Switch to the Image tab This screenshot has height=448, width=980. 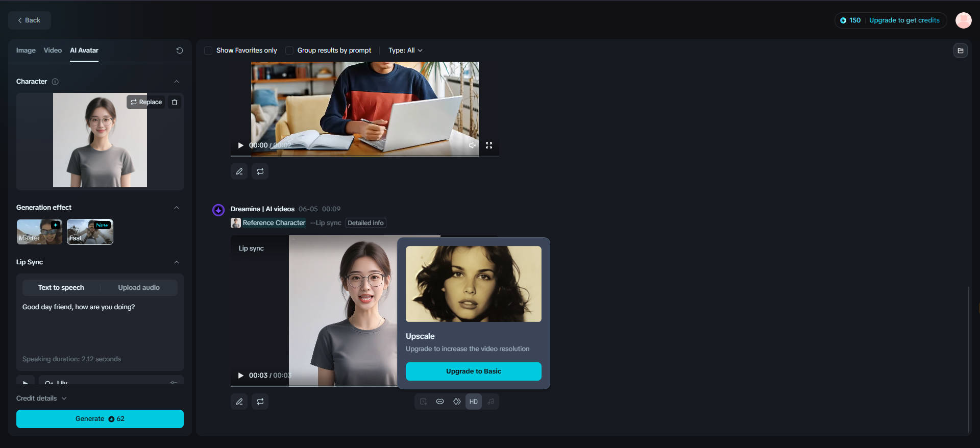[26, 51]
